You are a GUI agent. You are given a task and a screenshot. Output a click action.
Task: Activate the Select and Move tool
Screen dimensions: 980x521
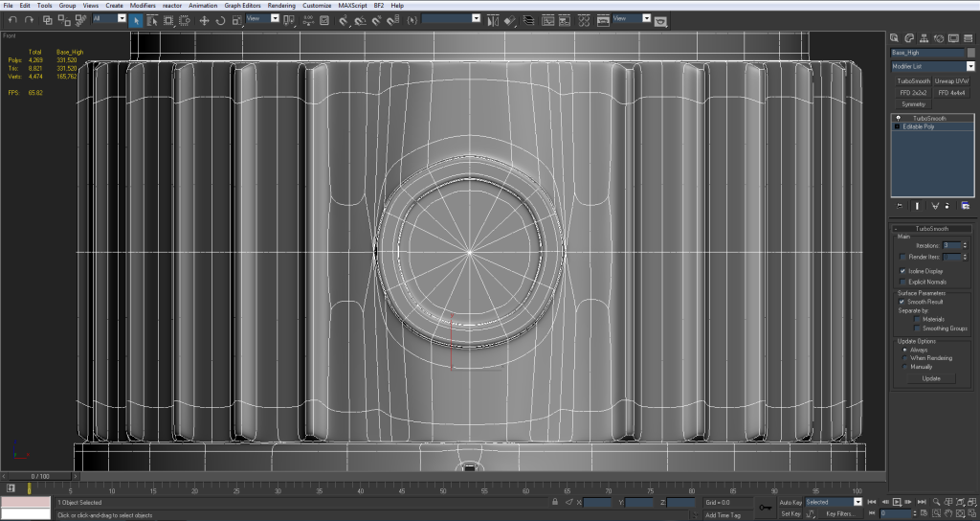tap(204, 19)
